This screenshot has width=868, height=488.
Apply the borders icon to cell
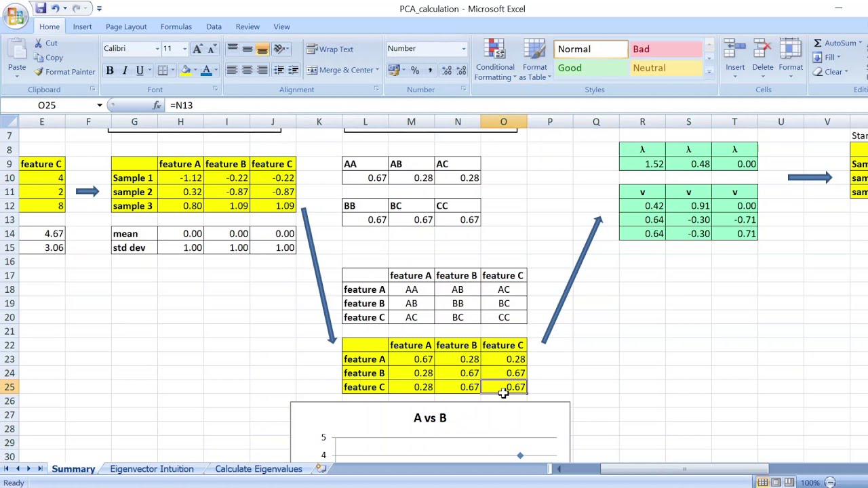click(163, 70)
